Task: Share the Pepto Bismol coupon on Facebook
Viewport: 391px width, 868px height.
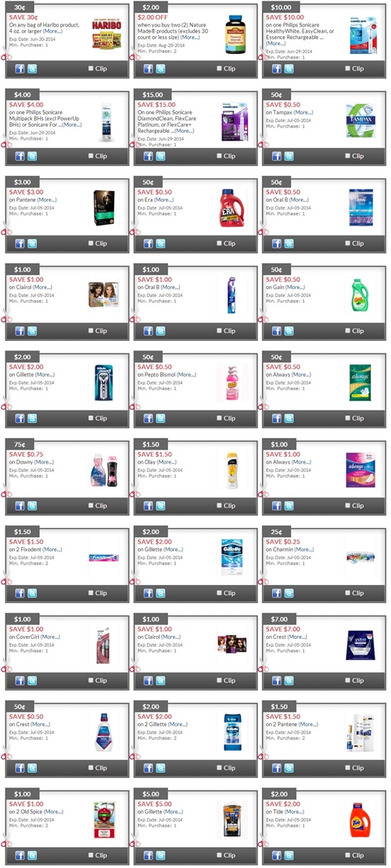Action: 149,418
